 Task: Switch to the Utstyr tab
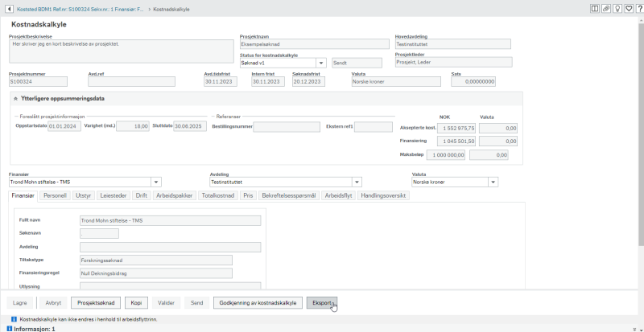tap(85, 196)
